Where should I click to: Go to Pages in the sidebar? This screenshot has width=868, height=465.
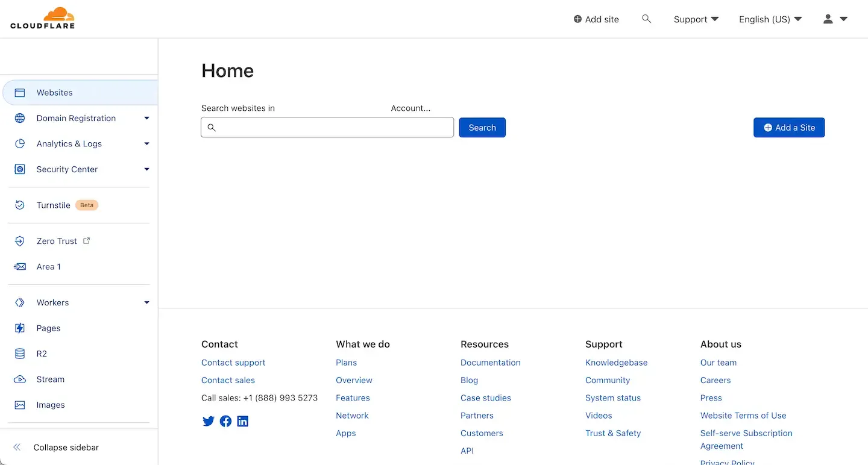(49, 328)
